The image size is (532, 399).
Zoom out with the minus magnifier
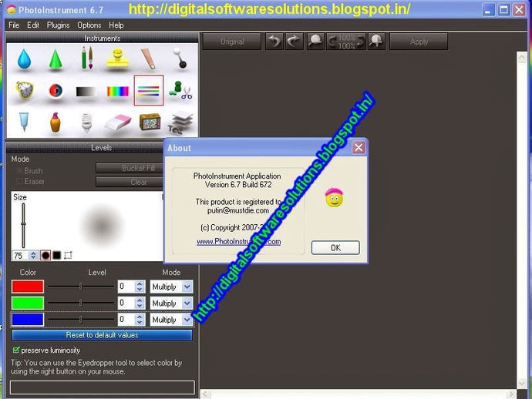(315, 42)
